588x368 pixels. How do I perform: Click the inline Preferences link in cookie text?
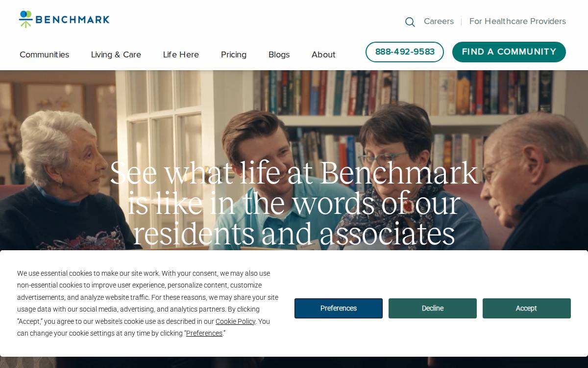coord(204,333)
